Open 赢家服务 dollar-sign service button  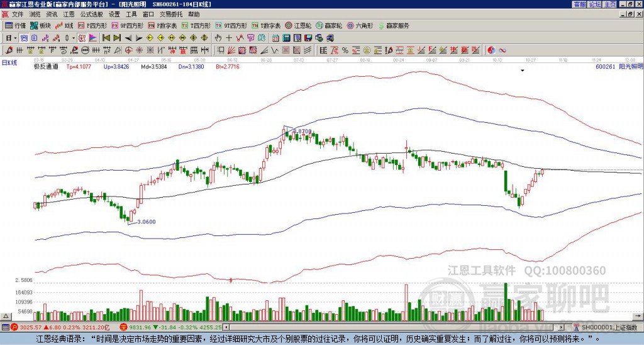(x=394, y=25)
